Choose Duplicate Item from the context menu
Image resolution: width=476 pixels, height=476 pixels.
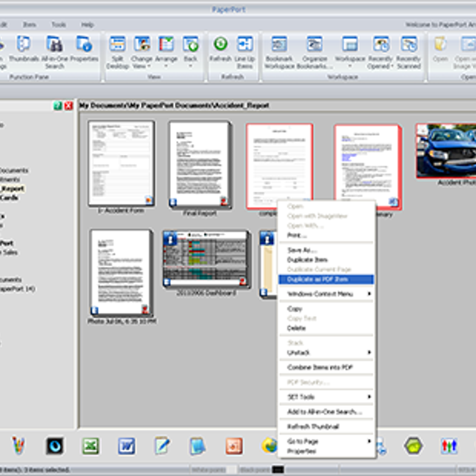click(326, 260)
